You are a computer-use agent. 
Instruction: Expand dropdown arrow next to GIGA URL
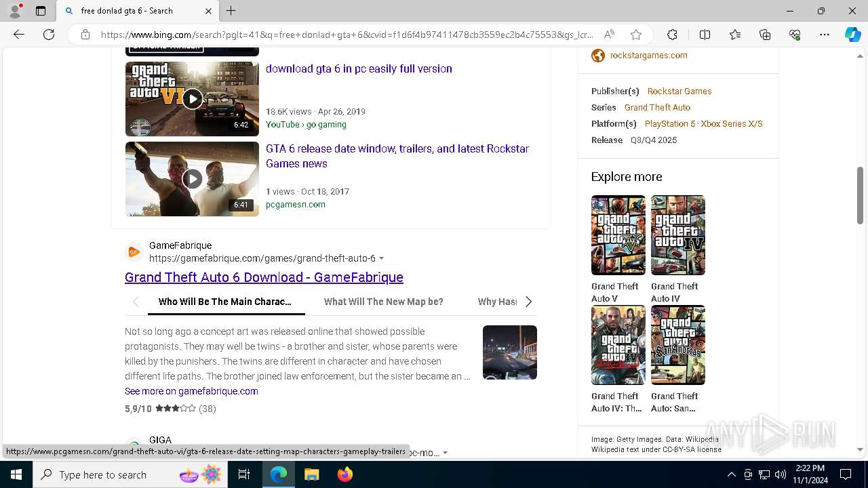pos(445,453)
